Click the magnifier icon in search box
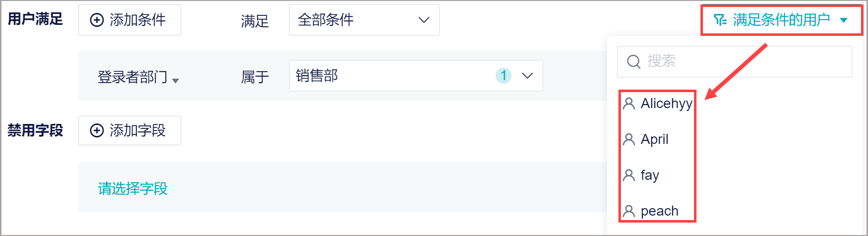This screenshot has height=236, width=868. click(634, 62)
